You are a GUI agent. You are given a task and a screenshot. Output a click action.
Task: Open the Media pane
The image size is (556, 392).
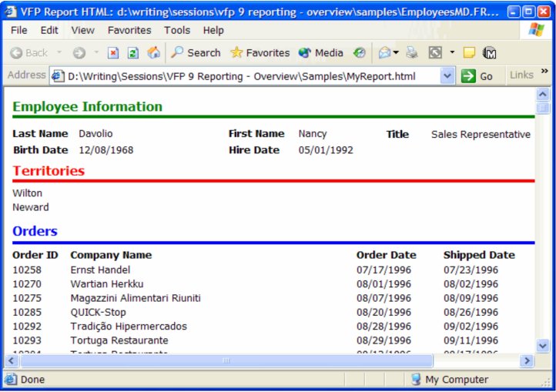click(321, 53)
